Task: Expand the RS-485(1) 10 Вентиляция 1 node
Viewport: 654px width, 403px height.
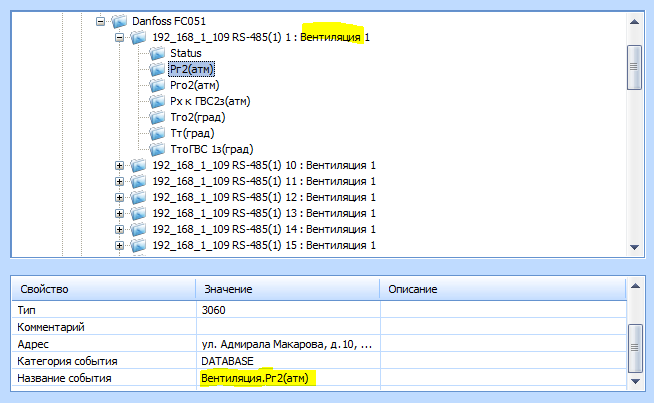Action: [119, 165]
